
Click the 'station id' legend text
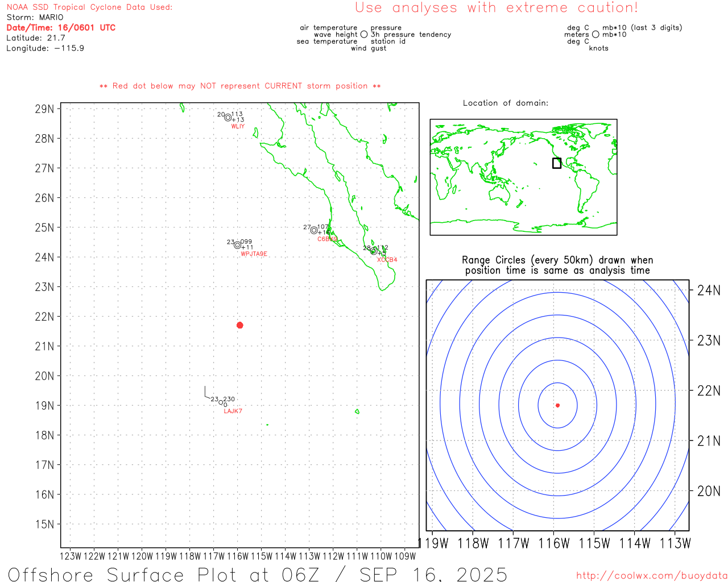point(388,41)
